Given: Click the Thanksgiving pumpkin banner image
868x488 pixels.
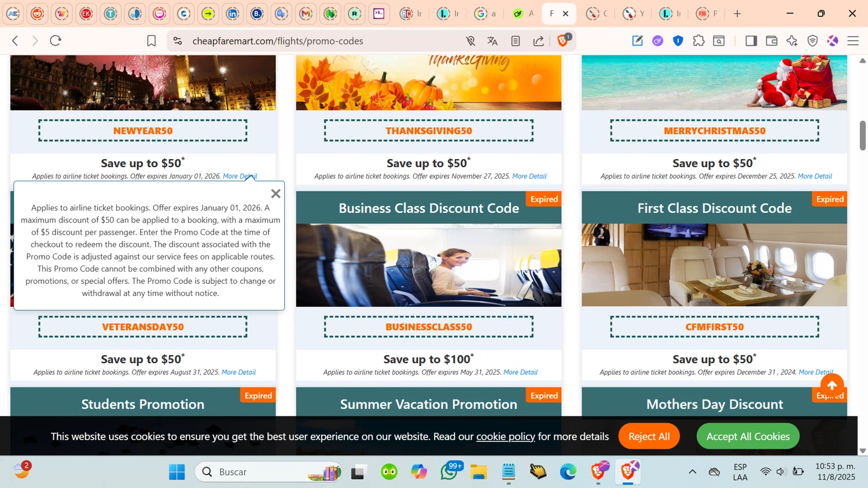Looking at the screenshot, I should [x=429, y=83].
